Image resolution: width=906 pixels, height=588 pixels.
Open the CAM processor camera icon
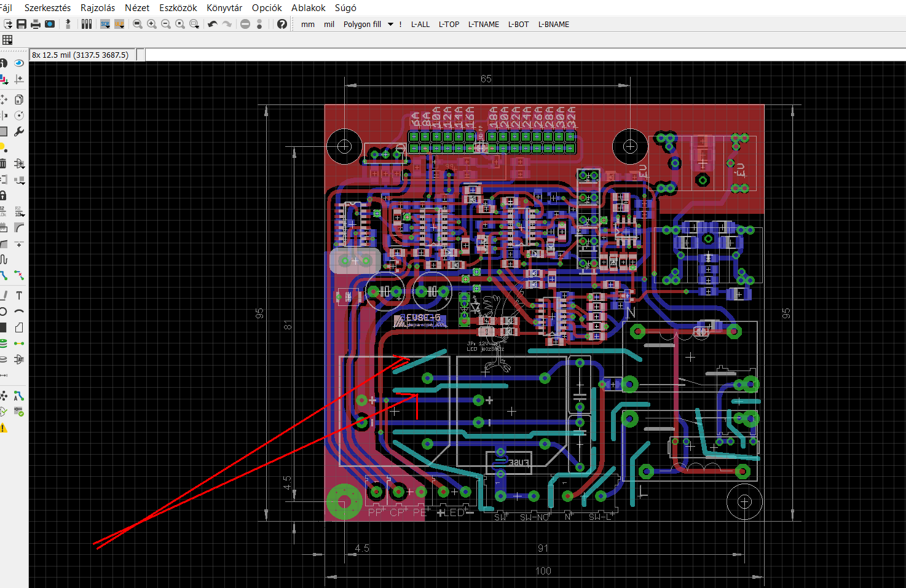tap(50, 24)
